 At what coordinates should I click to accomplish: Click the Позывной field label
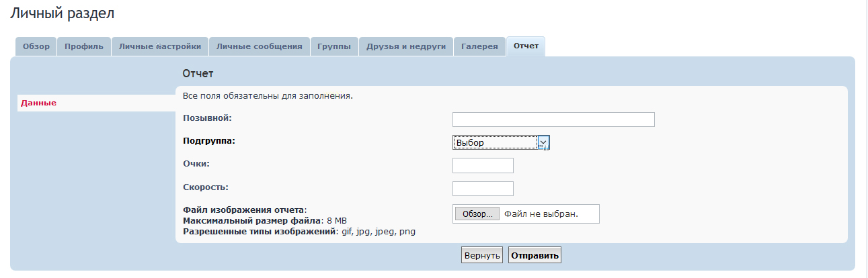point(207,118)
